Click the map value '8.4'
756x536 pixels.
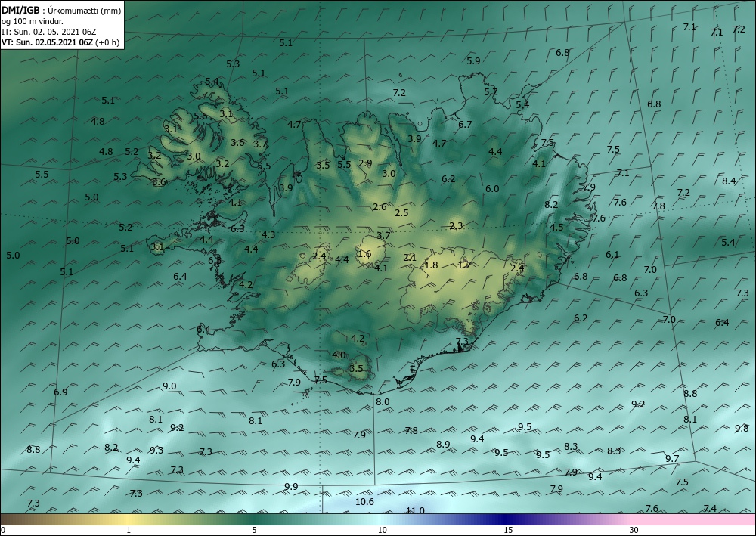[x=729, y=181]
